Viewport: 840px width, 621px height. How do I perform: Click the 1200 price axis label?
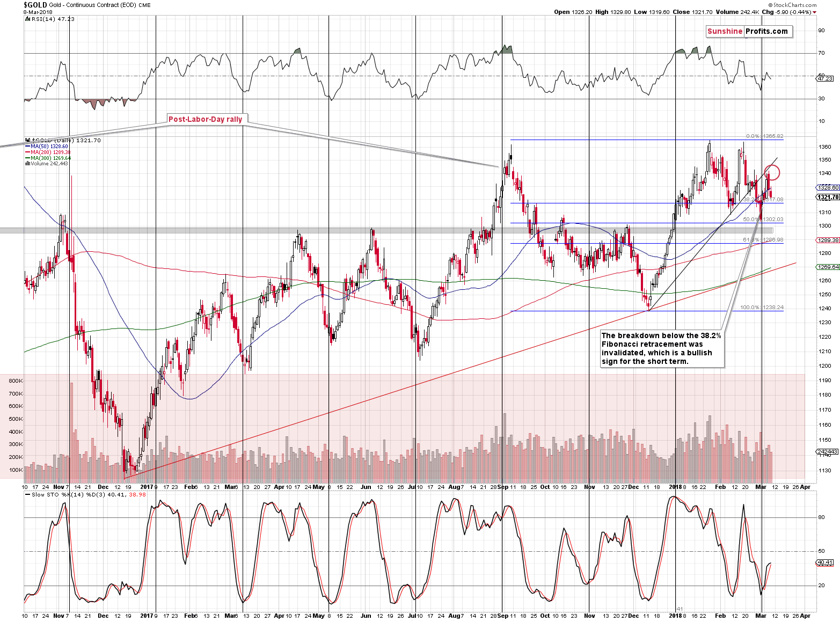(x=825, y=366)
